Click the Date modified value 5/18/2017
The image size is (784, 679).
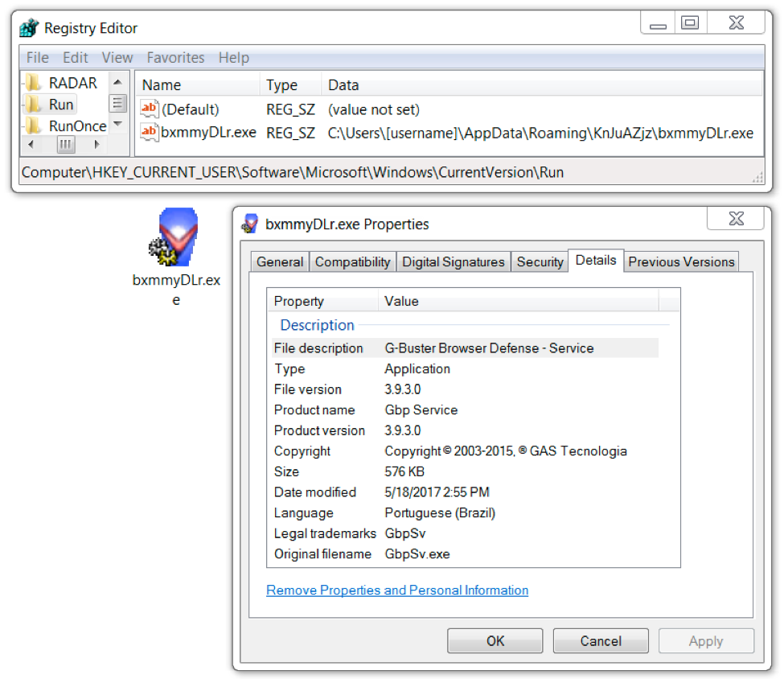(x=437, y=492)
